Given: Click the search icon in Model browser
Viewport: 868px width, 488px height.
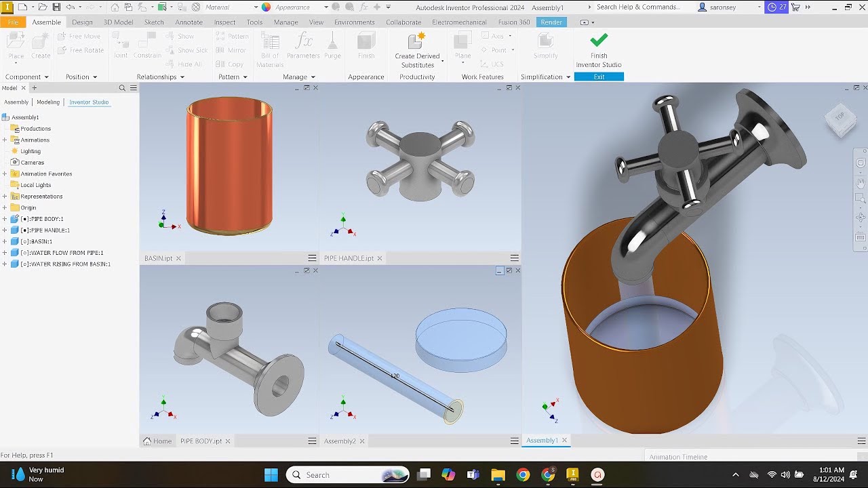Looking at the screenshot, I should tap(123, 88).
